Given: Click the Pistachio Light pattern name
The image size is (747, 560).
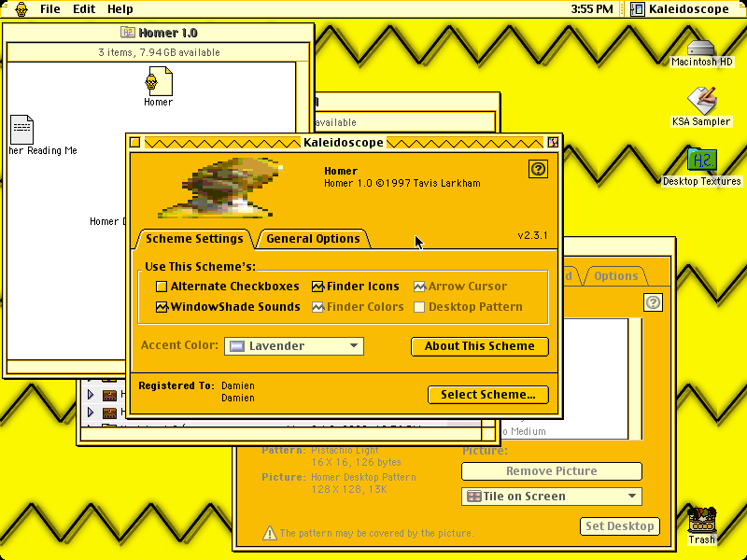Looking at the screenshot, I should click(x=345, y=451).
